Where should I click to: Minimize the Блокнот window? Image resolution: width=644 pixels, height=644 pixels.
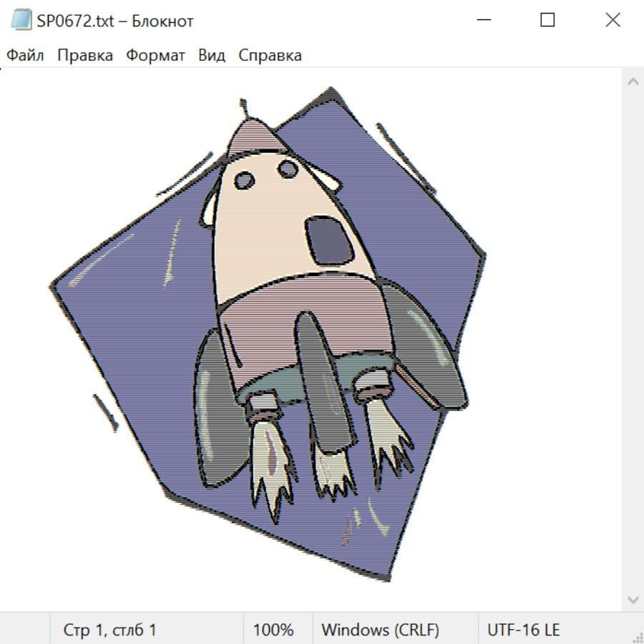point(483,21)
